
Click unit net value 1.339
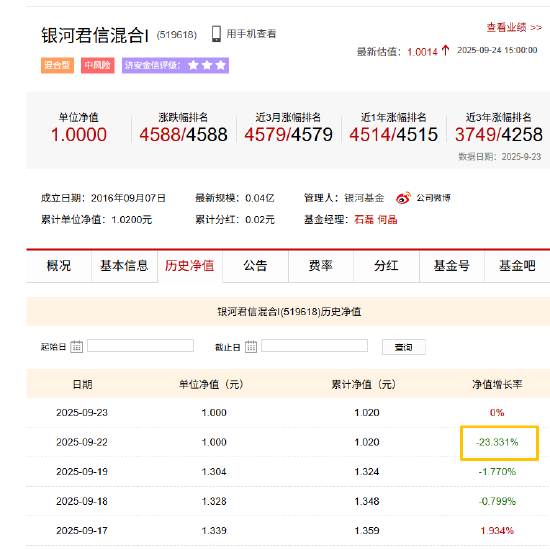214,531
